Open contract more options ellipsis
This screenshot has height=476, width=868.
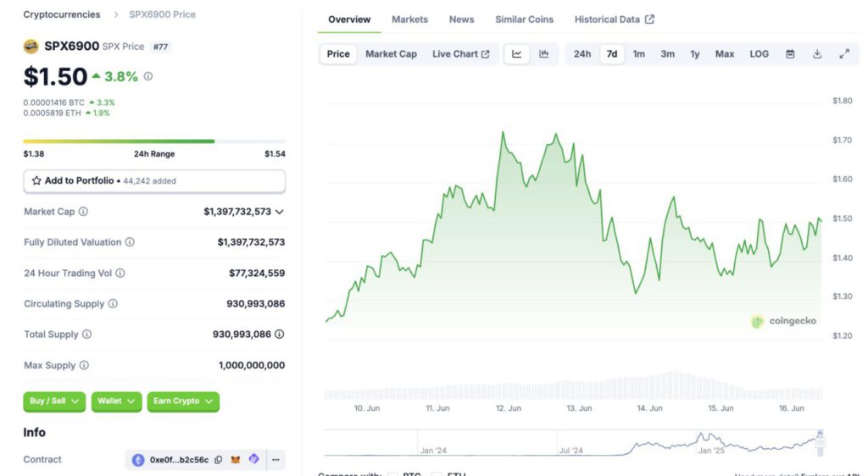275,460
